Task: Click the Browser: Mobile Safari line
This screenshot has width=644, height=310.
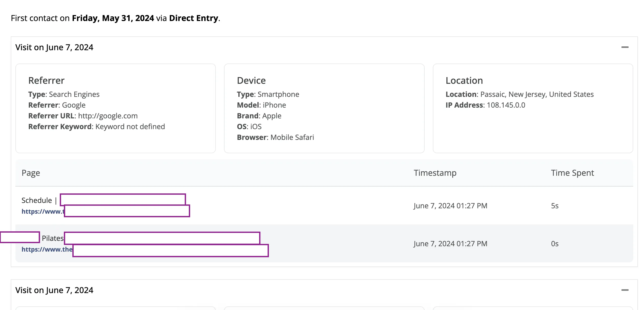Action: (x=275, y=137)
